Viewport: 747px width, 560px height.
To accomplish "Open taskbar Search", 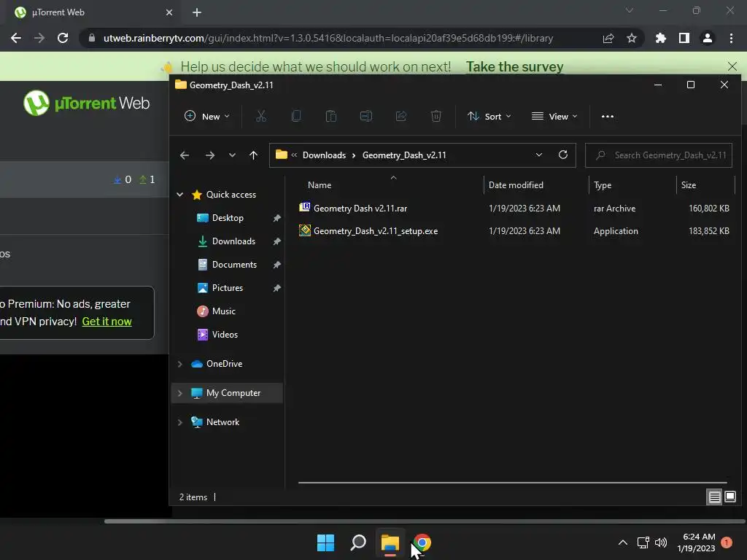I will [357, 542].
